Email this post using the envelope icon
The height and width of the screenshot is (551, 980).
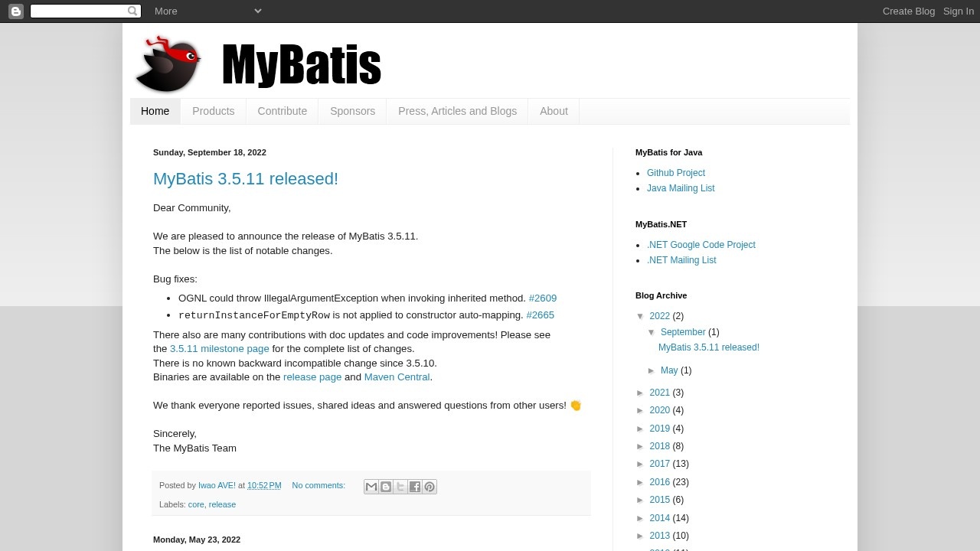371,486
